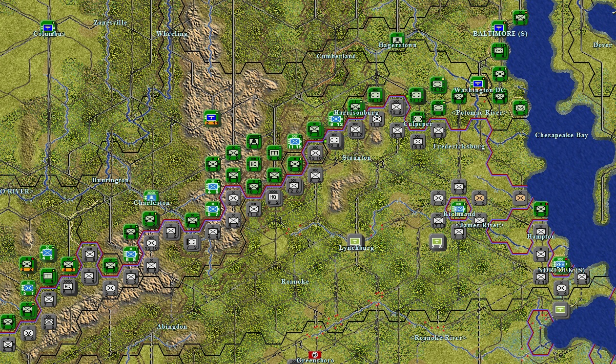This screenshot has width=616, height=364.
Task: Click the Zanesville city label
Action: coord(110,23)
